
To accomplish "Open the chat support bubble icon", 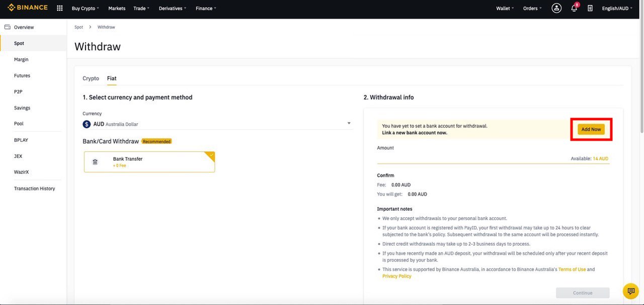I will coord(630,291).
